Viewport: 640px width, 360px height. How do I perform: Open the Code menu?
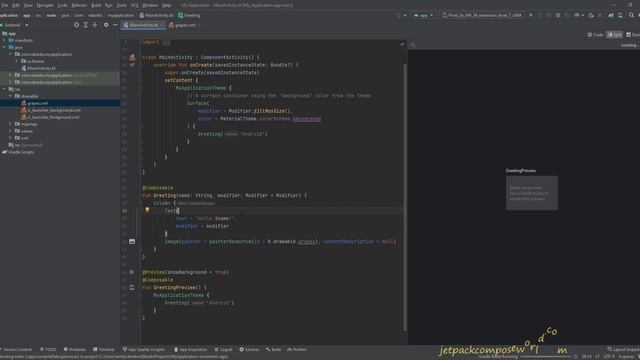pos(62,5)
